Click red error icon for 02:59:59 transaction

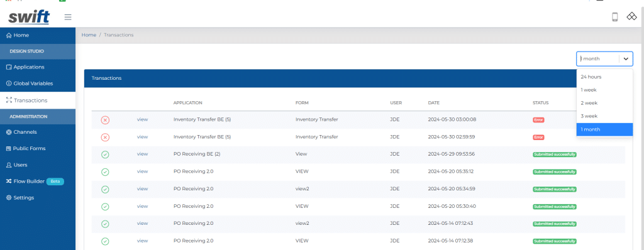tap(105, 137)
